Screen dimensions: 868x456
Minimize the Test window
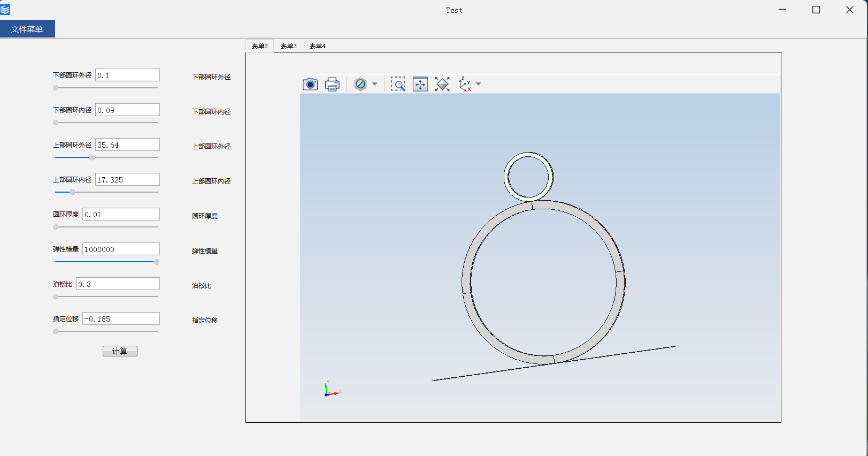pyautogui.click(x=782, y=10)
